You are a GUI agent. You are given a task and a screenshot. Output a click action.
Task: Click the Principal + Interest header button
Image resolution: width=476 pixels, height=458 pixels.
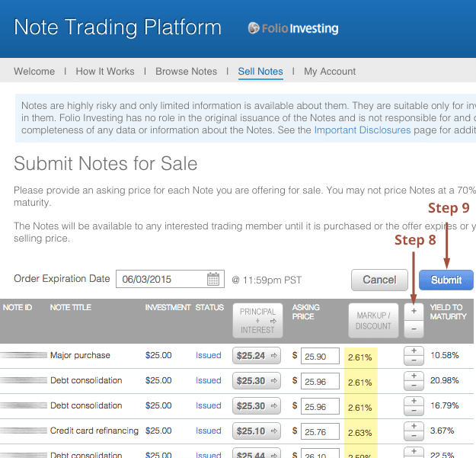click(x=257, y=320)
